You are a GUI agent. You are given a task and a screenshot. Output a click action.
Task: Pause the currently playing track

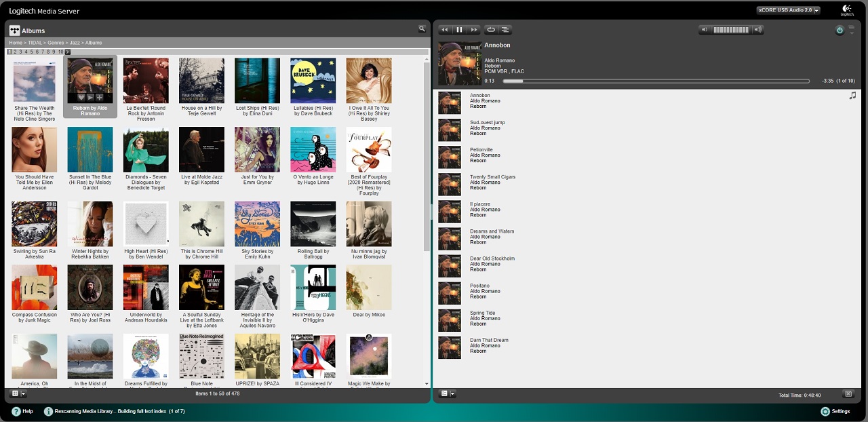point(459,30)
